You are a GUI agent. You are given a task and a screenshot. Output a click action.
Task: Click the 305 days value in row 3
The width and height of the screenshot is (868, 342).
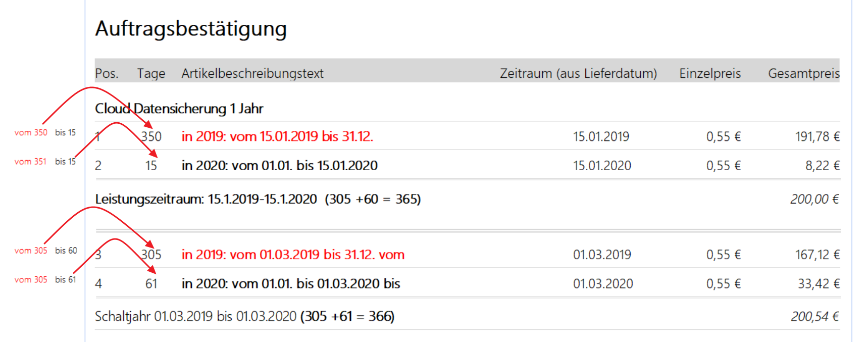click(151, 255)
